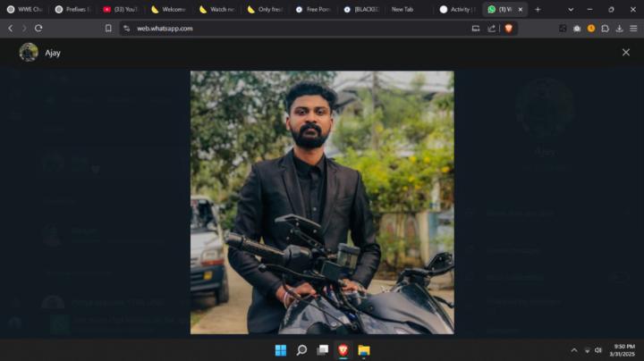Screen dimensions: 644x361
Task: Click the share icon in address bar
Action: pyautogui.click(x=491, y=28)
